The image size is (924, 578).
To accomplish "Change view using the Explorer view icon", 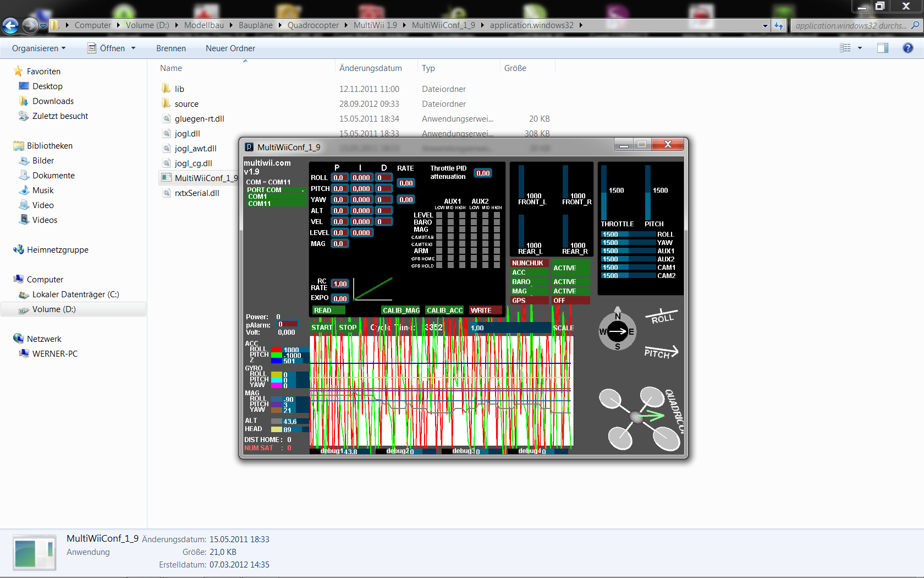I will point(845,48).
